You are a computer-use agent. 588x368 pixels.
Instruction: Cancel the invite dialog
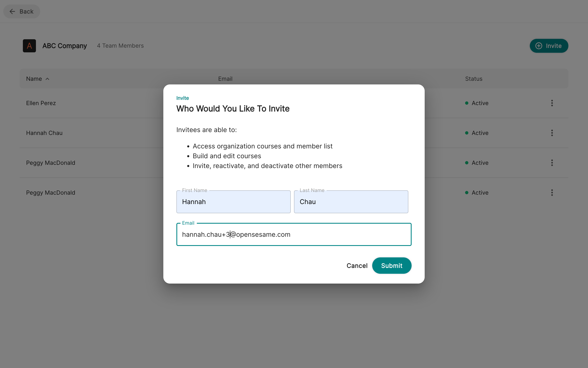(357, 266)
